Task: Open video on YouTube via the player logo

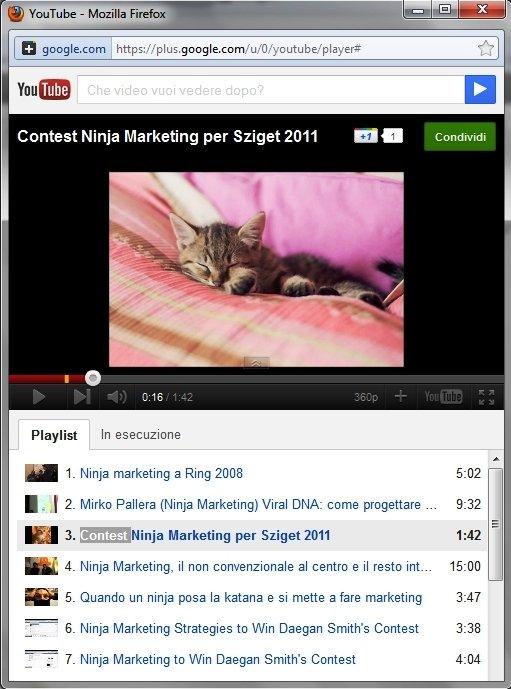Action: tap(443, 396)
